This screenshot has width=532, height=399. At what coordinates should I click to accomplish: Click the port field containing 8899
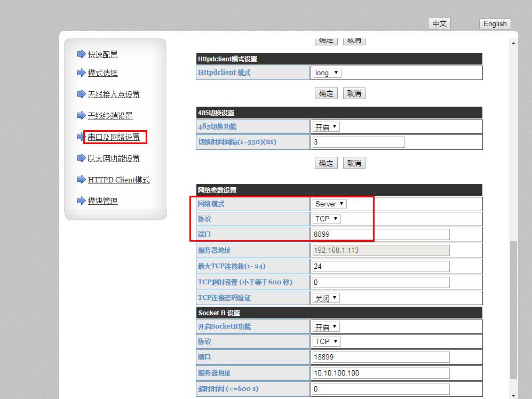coord(380,234)
